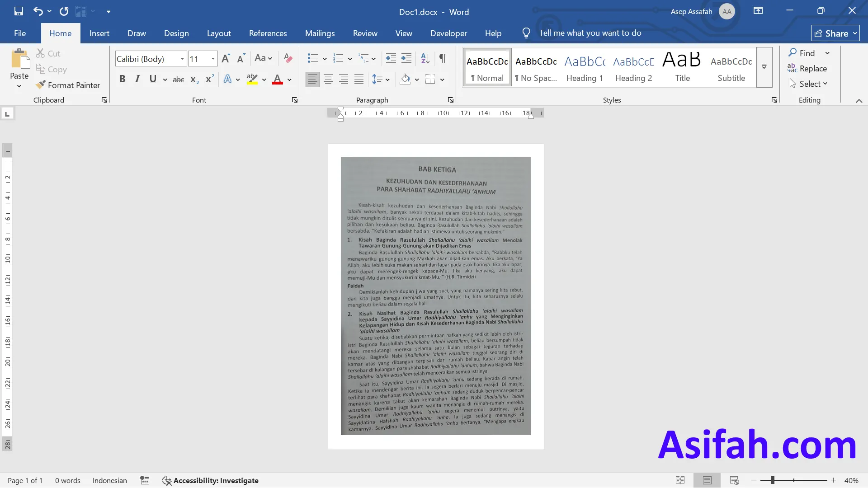This screenshot has height=488, width=868.
Task: Apply the text highlight color
Action: (x=252, y=80)
